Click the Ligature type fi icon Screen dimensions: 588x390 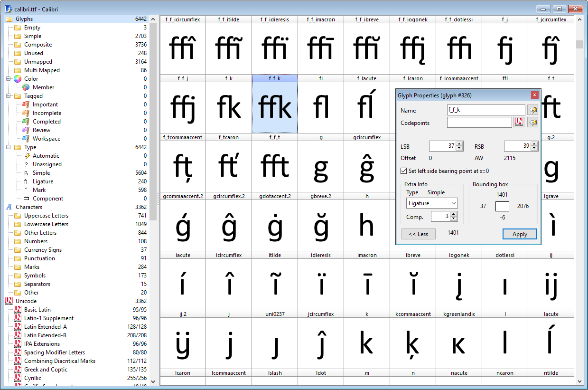point(26,181)
